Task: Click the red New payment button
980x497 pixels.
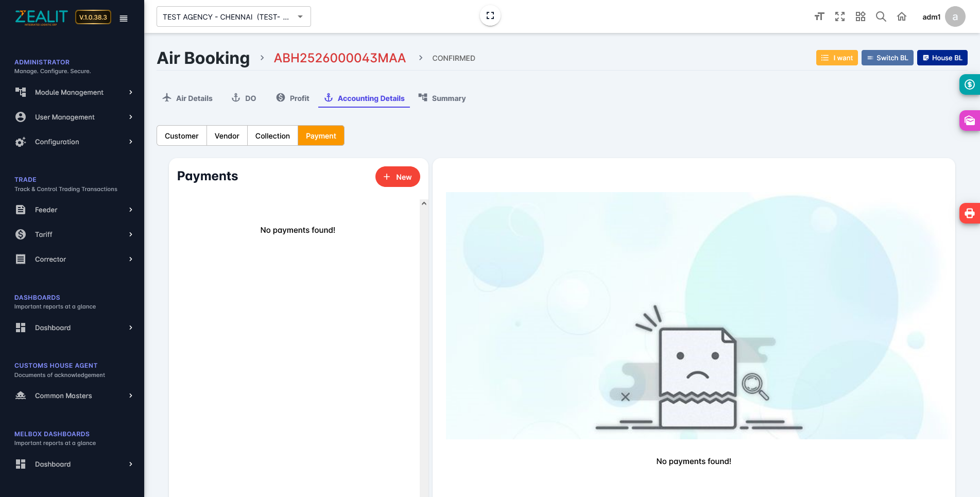Action: 397,177
